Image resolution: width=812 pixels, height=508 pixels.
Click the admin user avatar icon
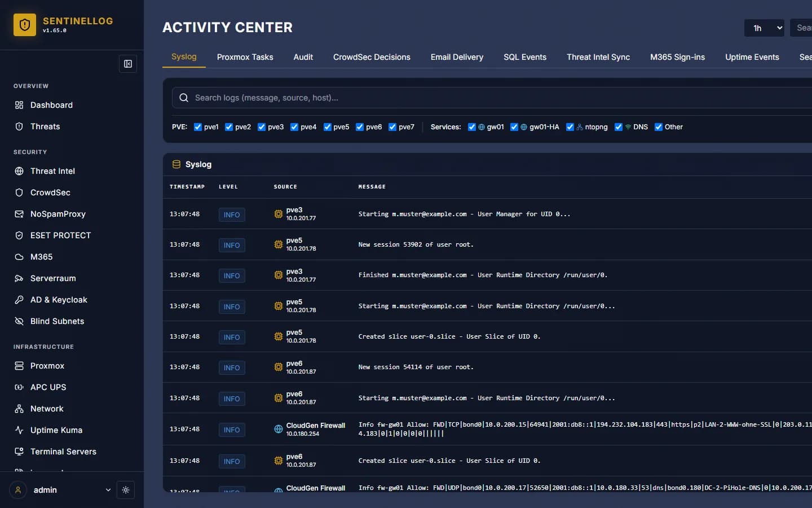point(18,490)
